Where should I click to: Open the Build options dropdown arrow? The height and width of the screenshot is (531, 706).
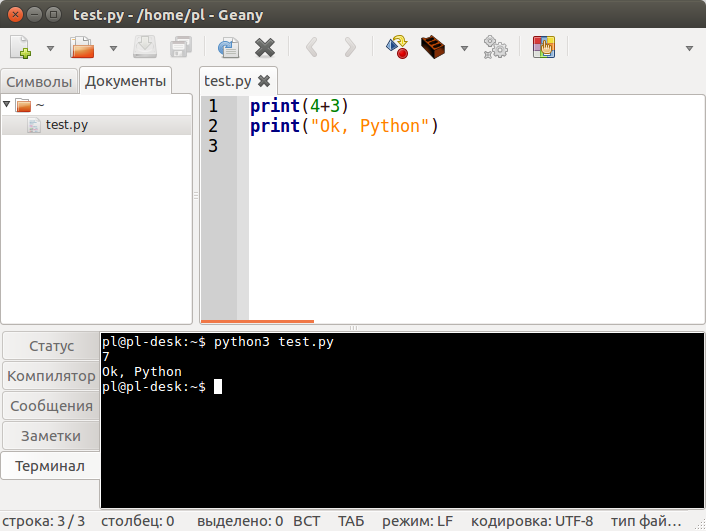463,48
